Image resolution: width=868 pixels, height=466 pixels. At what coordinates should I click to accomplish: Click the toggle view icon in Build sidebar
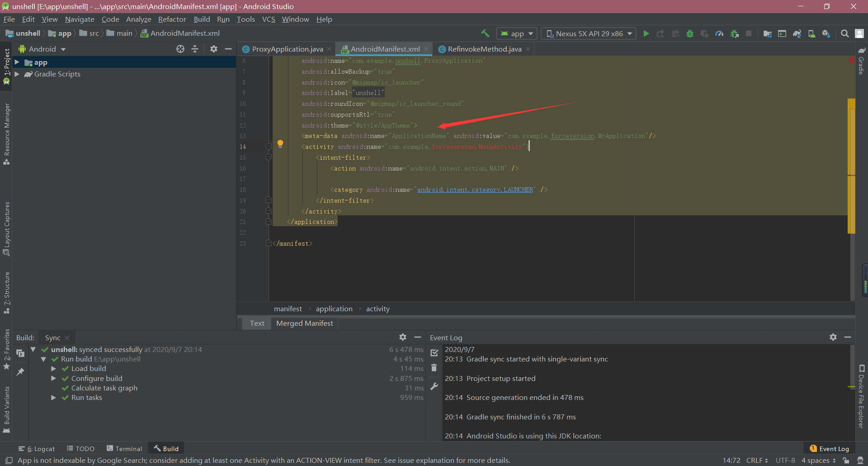click(x=20, y=353)
